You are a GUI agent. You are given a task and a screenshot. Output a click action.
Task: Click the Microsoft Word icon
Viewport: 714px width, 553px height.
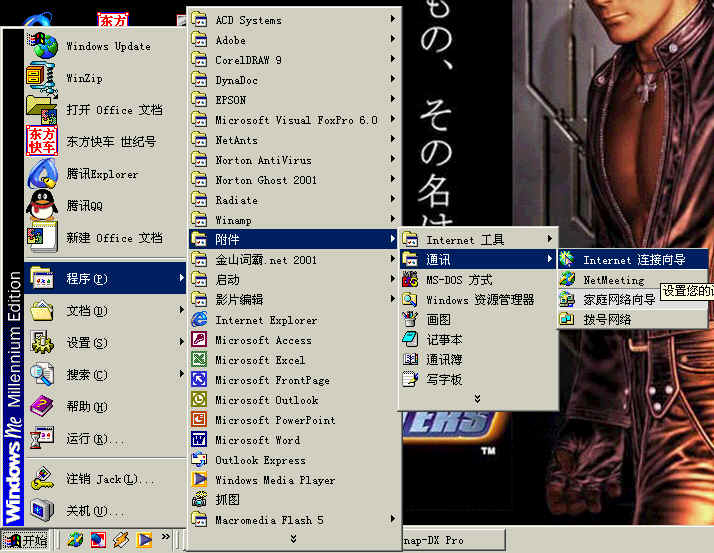[x=199, y=440]
